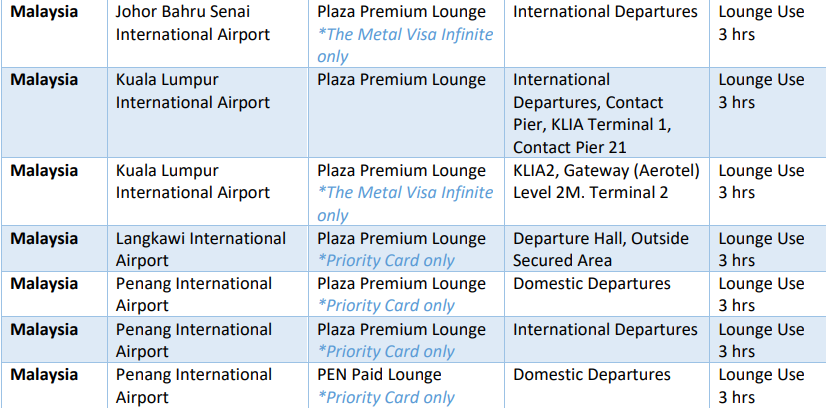The height and width of the screenshot is (408, 826).
Task: Click 'Departure Hall, Outside Secured Area' text
Action: click(601, 249)
